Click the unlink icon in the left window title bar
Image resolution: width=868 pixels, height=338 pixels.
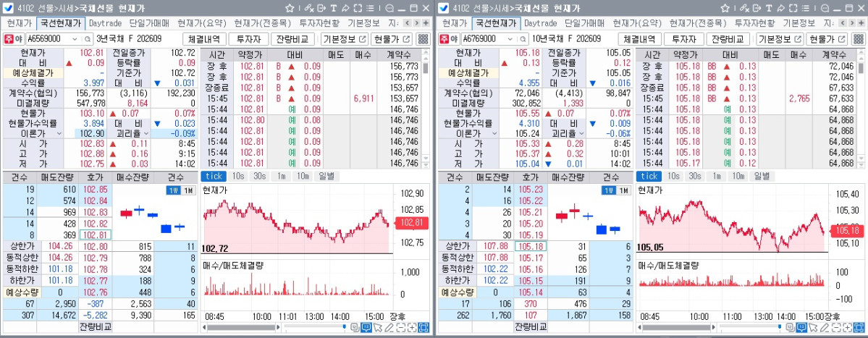[x=309, y=8]
